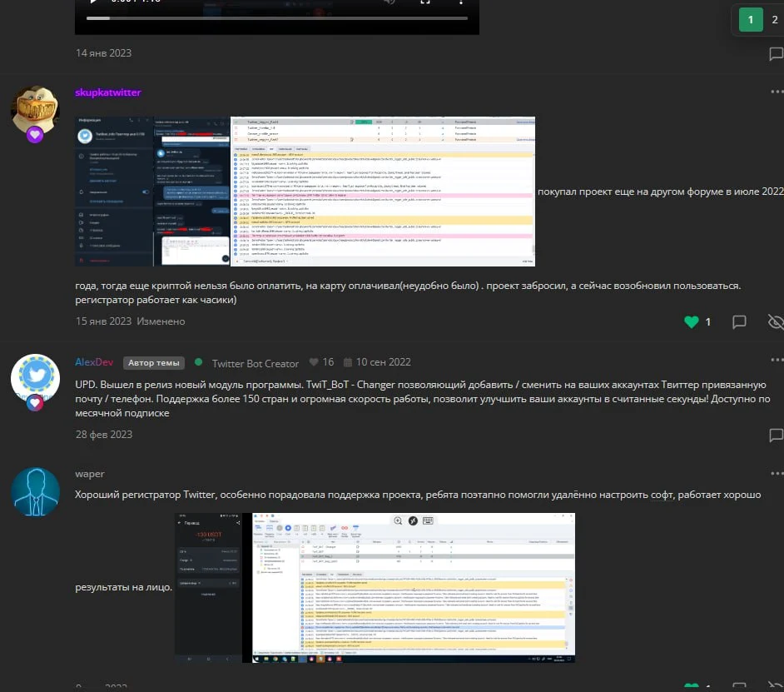Click the heart icon showing 16 likes

(314, 361)
